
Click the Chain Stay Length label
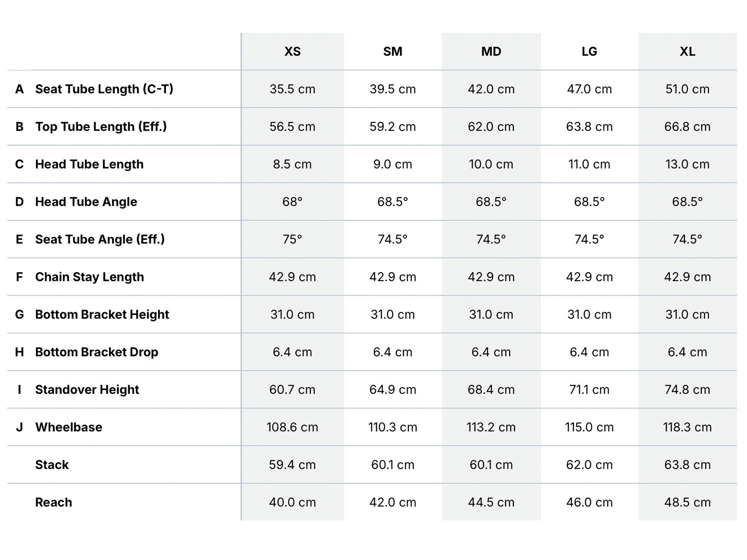pos(89,277)
